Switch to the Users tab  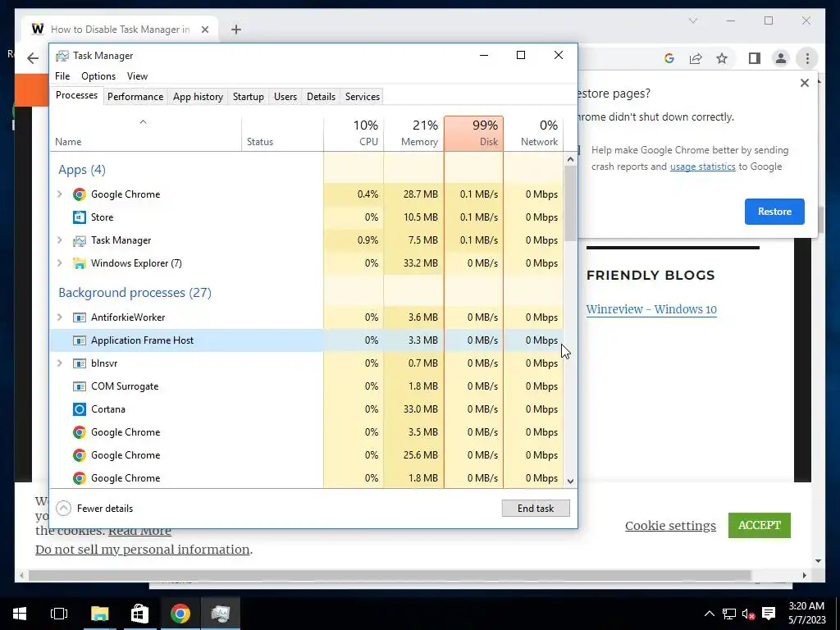click(x=285, y=97)
